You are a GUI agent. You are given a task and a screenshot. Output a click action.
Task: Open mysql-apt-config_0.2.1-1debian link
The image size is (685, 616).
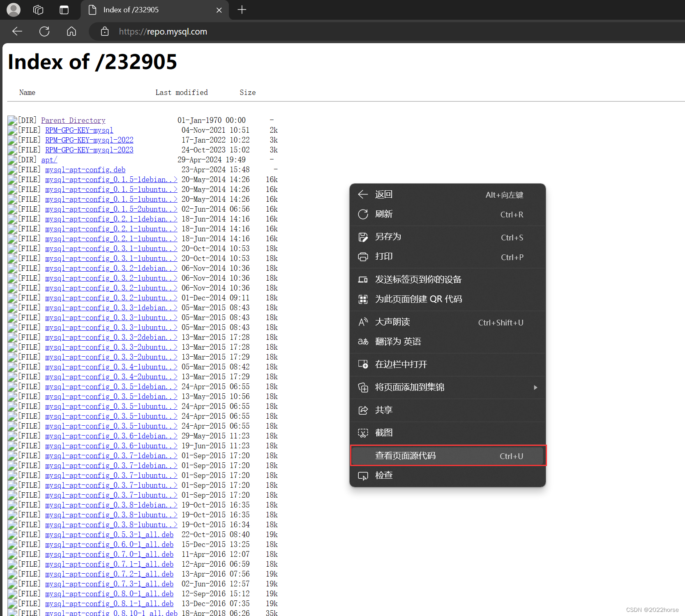click(111, 219)
